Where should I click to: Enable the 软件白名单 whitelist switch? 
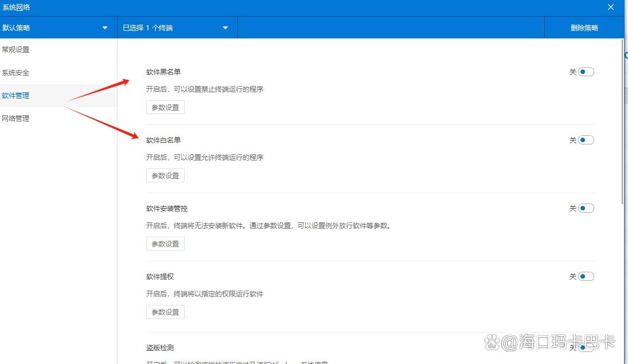pos(586,139)
